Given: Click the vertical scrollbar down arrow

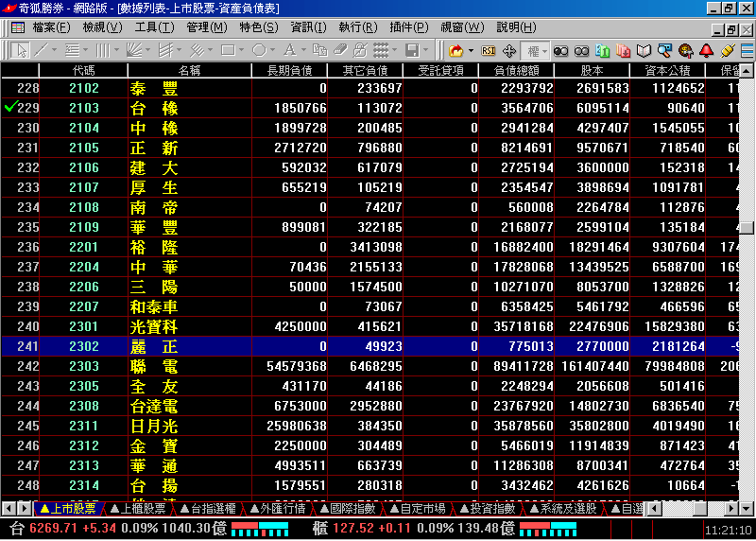Looking at the screenshot, I should pos(747,508).
